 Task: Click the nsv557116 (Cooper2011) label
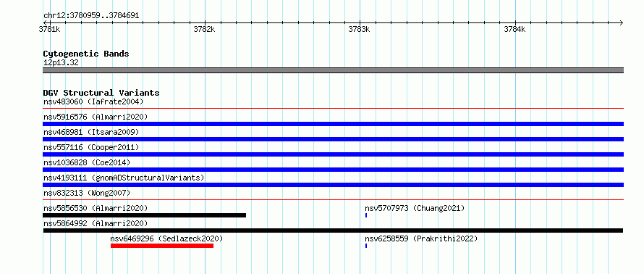tap(91, 147)
